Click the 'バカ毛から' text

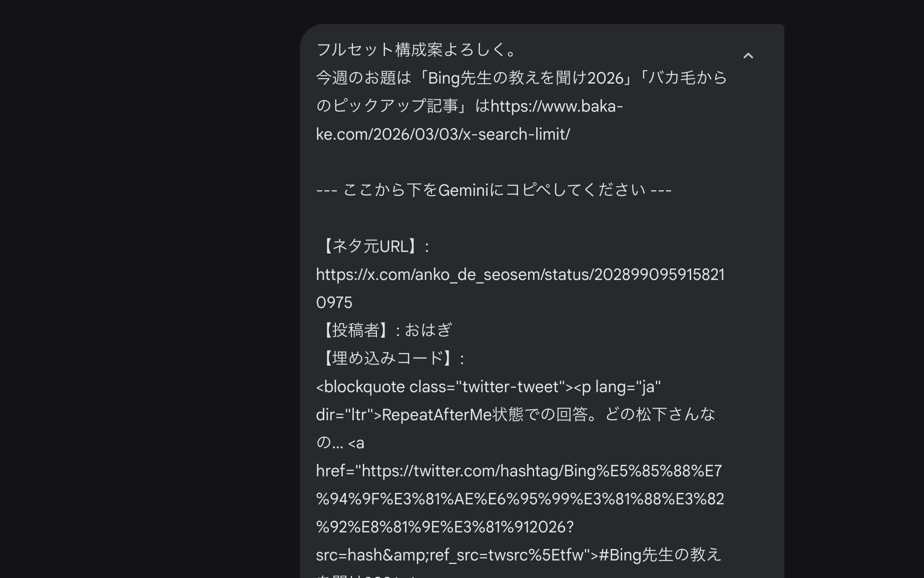pos(687,78)
